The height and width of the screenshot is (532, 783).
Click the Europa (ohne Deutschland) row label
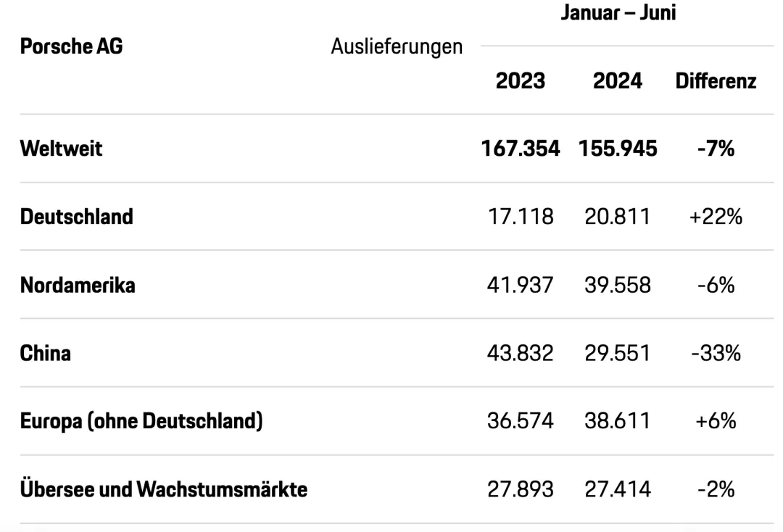coord(141,420)
